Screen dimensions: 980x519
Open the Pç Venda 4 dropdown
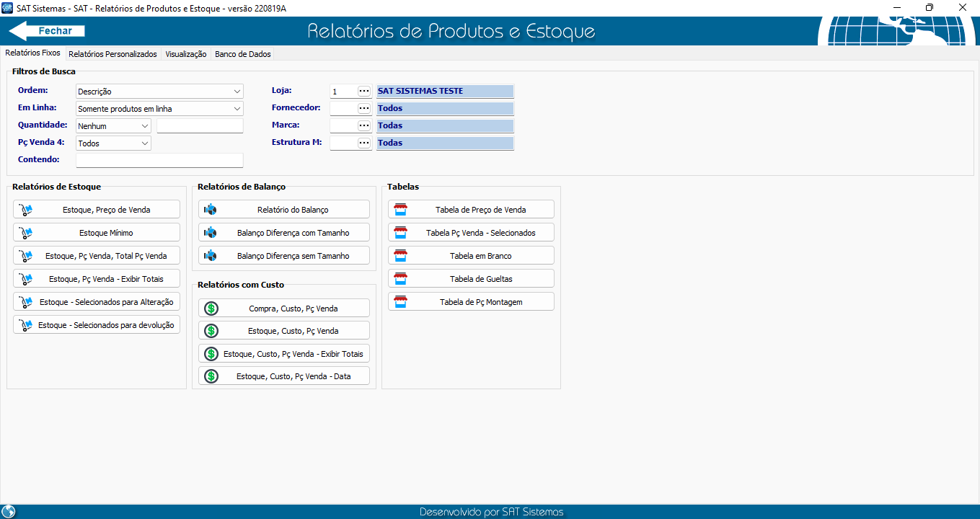point(145,143)
